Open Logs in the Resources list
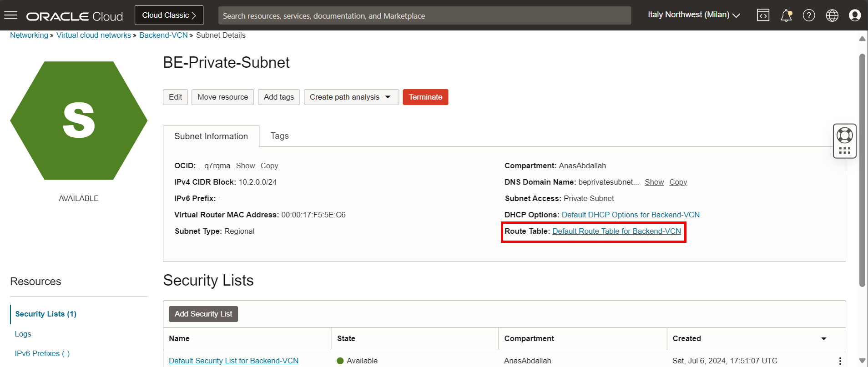Viewport: 868px width, 367px height. click(x=23, y=334)
